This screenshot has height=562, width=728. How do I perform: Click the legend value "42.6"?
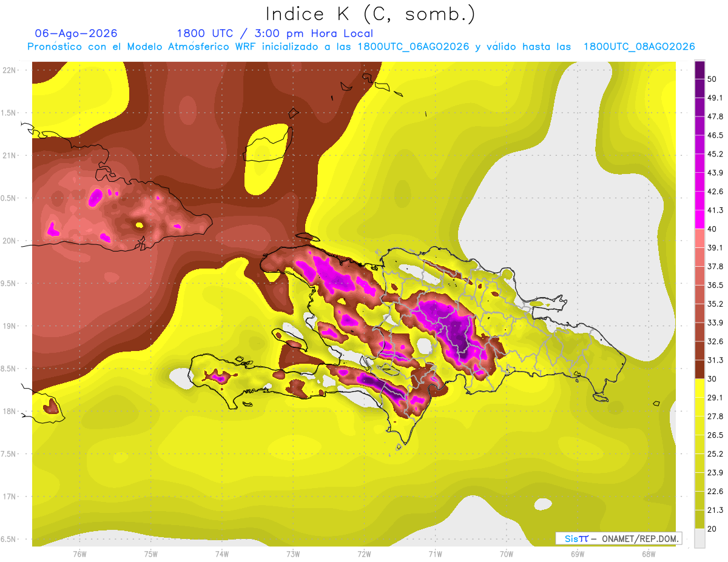pos(715,192)
